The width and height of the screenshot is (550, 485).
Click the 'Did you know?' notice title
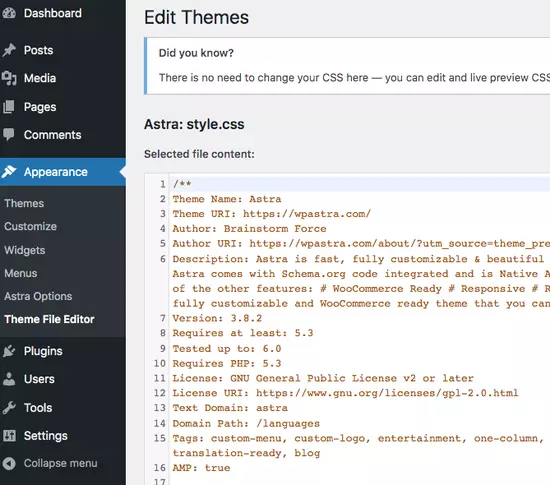point(196,53)
